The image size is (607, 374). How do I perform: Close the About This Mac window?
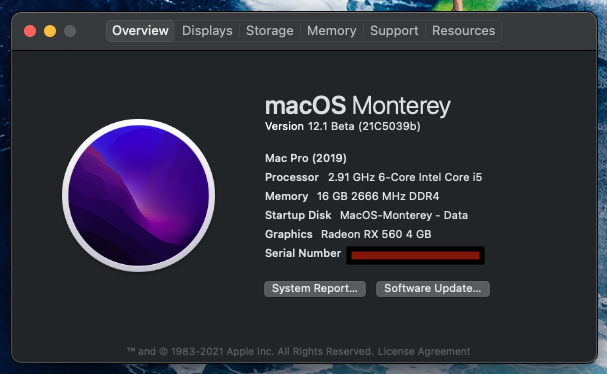coord(30,31)
